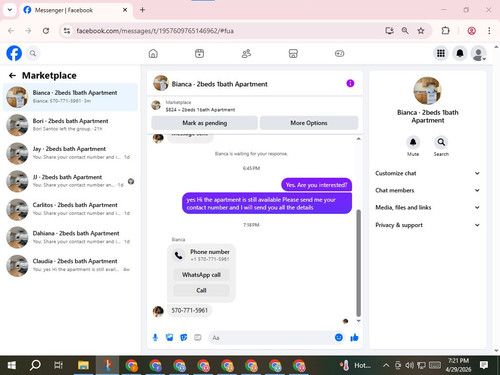Bookmark this page with star icon
500x375 pixels.
point(421,31)
